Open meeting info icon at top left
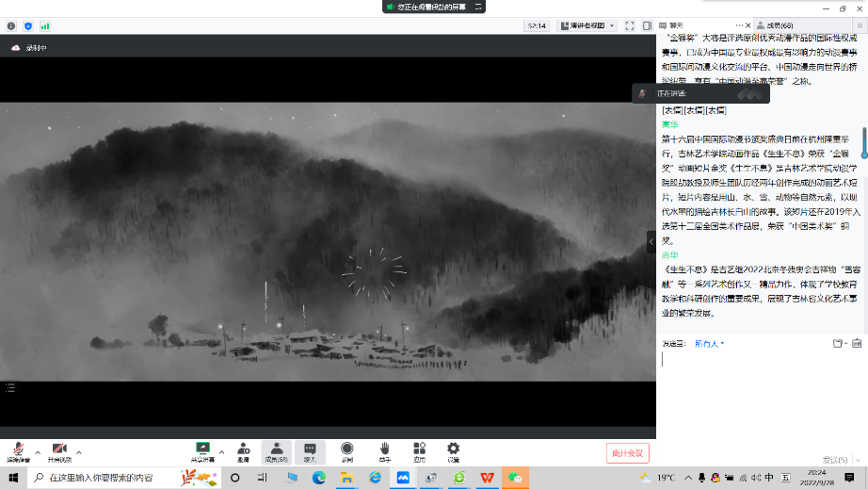This screenshot has width=868, height=489. [x=11, y=26]
